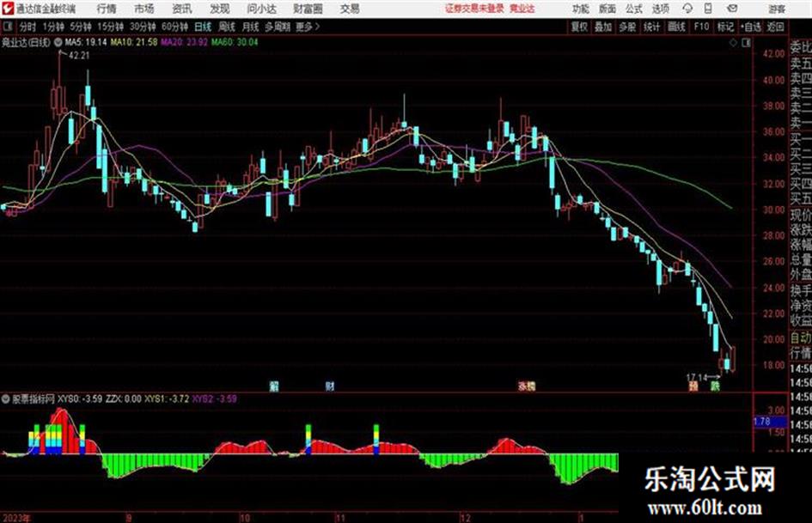The width and height of the screenshot is (812, 523).
Task: Click the 42.21 high price label
Action: point(79,56)
